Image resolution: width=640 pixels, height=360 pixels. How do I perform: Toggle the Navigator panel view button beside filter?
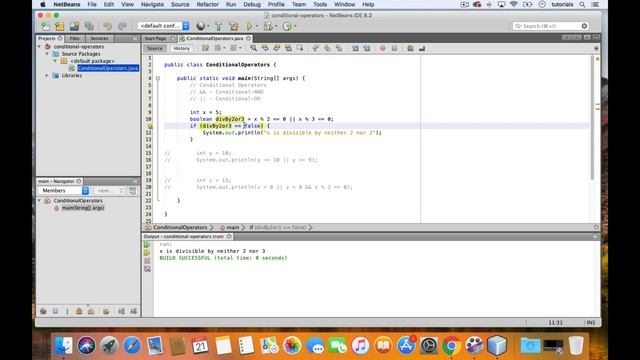(132, 191)
